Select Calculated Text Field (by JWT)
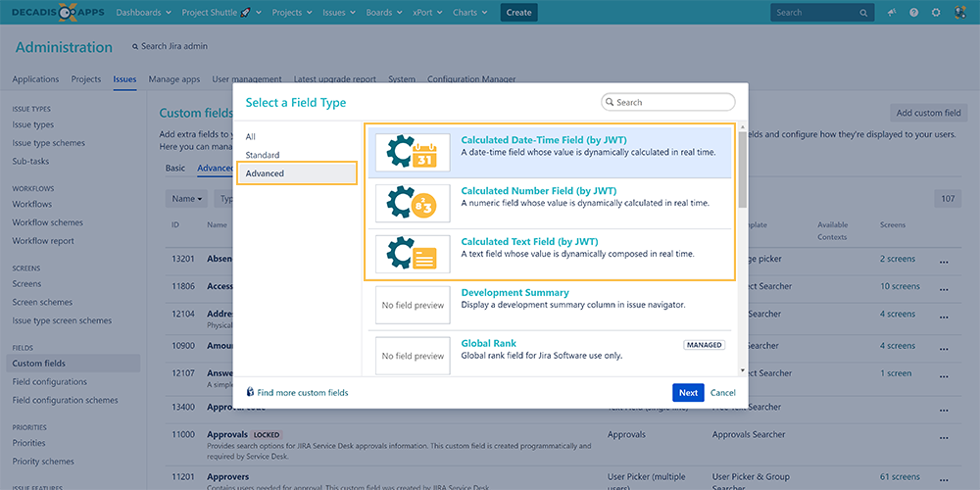This screenshot has width=980, height=490. click(550, 254)
